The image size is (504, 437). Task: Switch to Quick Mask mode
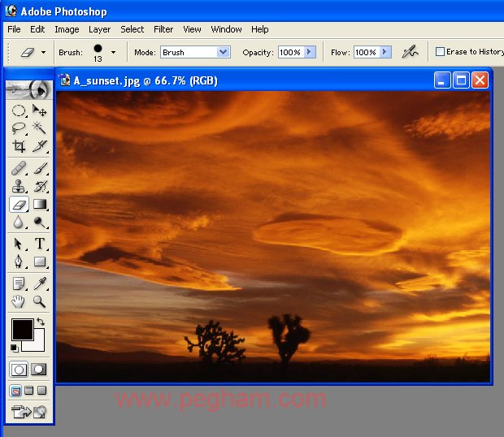(38, 369)
